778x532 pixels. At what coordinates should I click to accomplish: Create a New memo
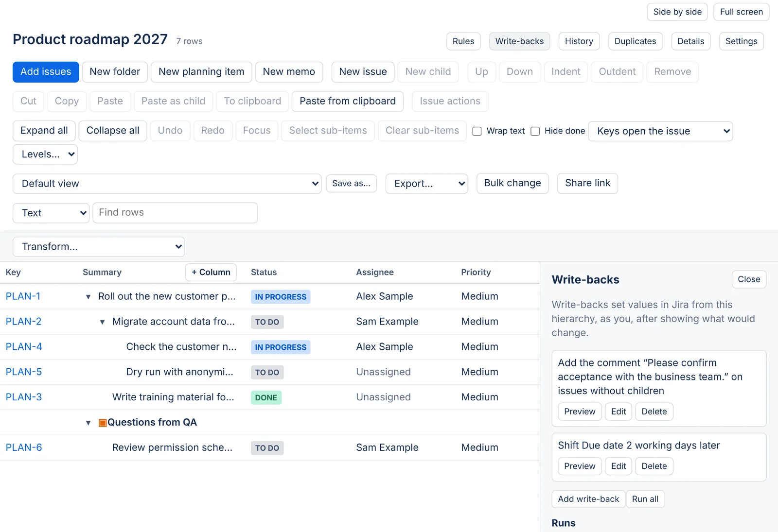pos(289,72)
